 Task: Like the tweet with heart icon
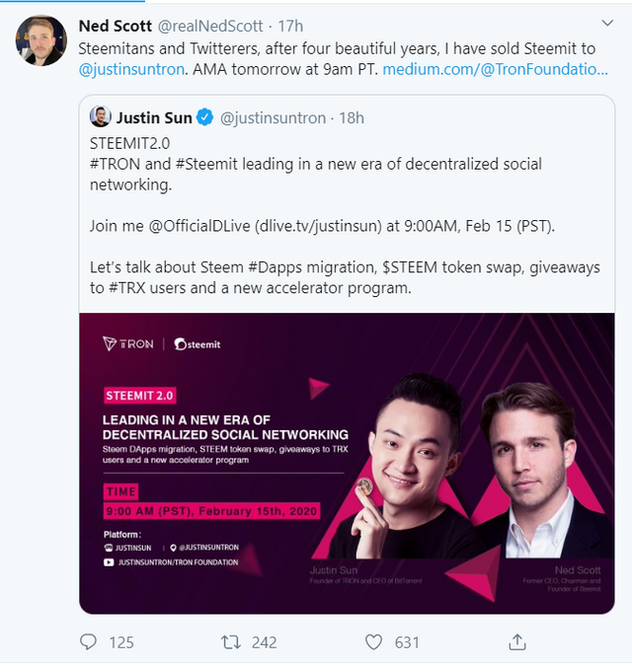(373, 642)
